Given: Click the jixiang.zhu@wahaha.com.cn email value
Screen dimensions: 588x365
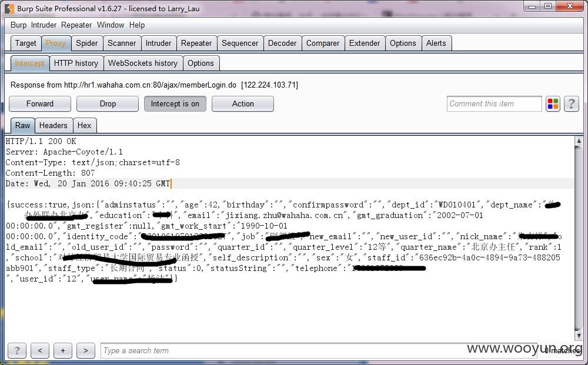Looking at the screenshot, I should click(x=285, y=215).
